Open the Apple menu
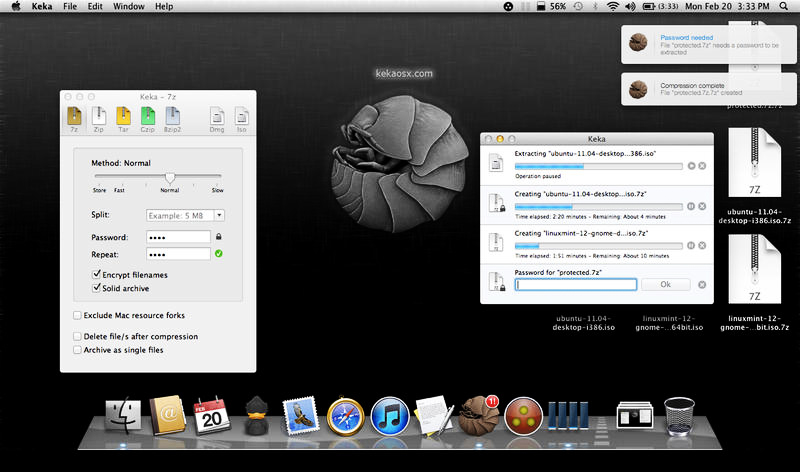 [16, 6]
